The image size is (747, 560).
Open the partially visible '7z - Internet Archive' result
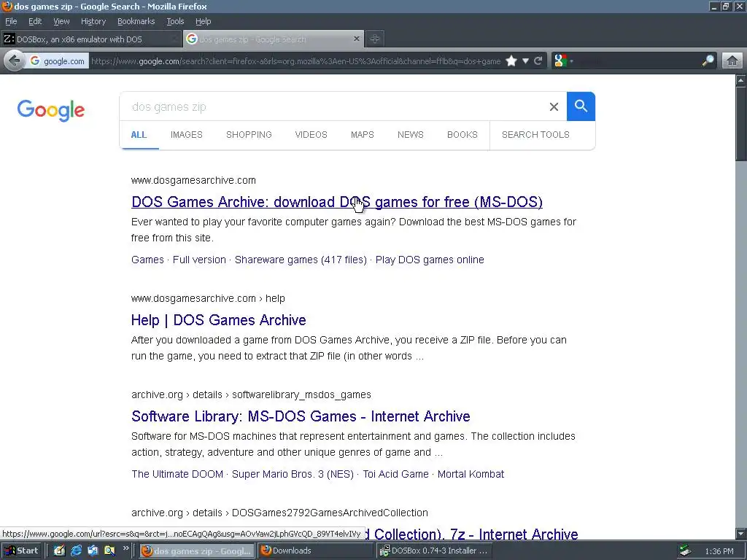click(x=472, y=534)
